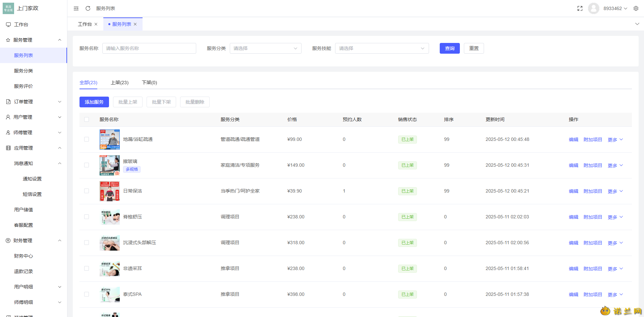The height and width of the screenshot is (317, 644).
Task: Click the 添加服务 button
Action: (94, 102)
